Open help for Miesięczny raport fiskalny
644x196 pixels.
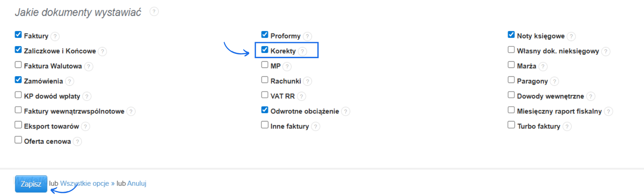pos(608,111)
